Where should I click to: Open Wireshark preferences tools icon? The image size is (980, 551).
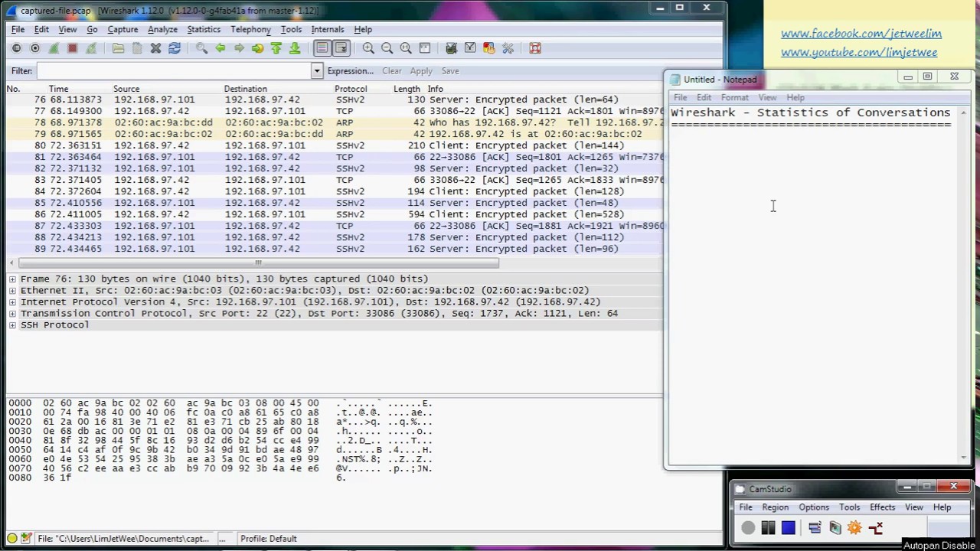(508, 48)
